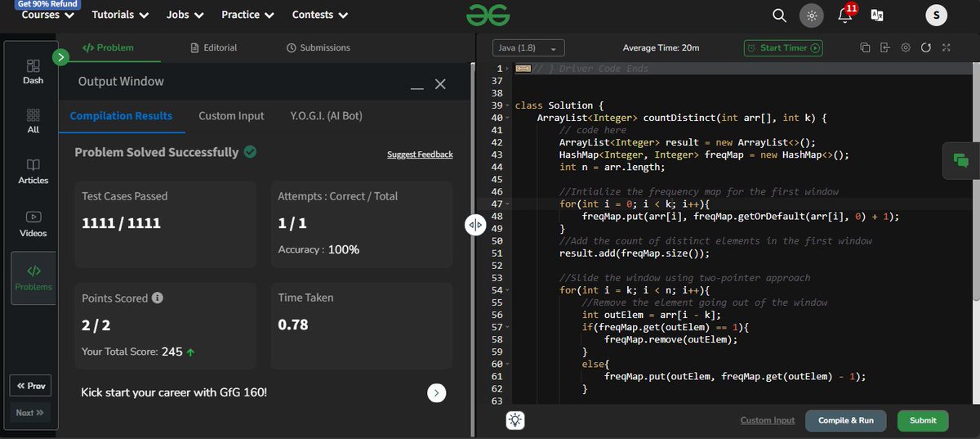Click the language translate icon
The height and width of the screenshot is (439, 980).
[x=878, y=15]
